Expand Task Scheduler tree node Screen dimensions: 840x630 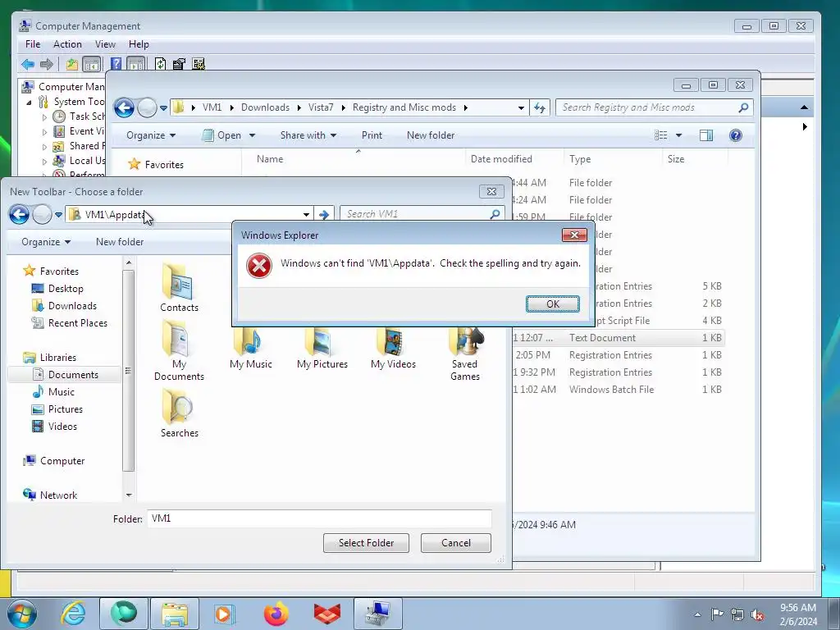(x=44, y=116)
